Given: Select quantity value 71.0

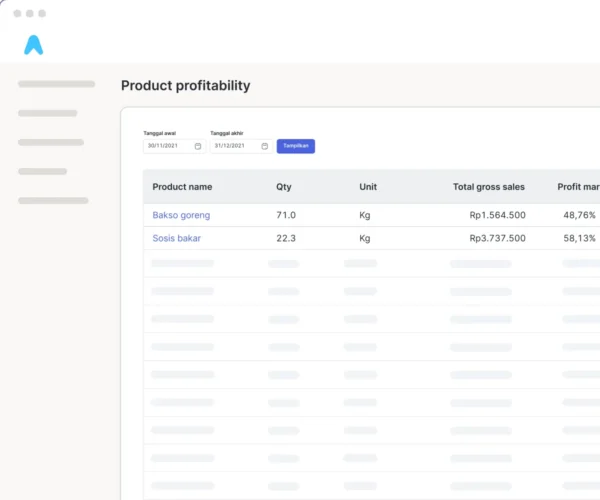Looking at the screenshot, I should [286, 215].
